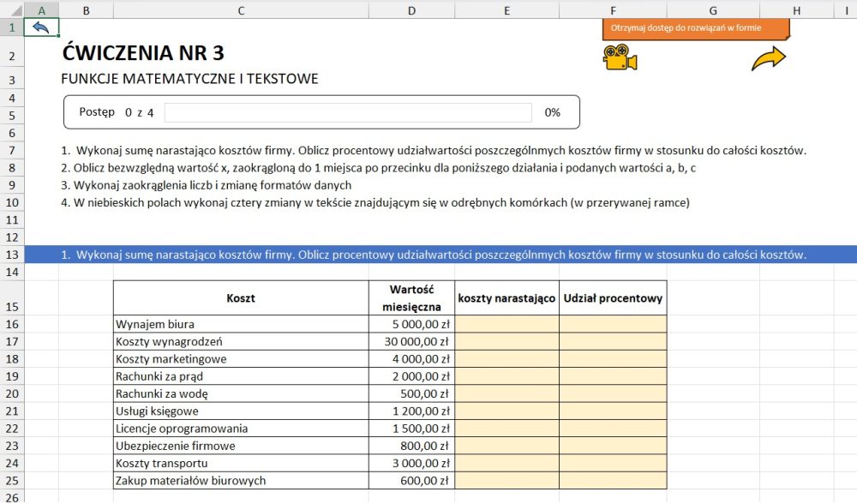Select the 'Ubezpieczenie firmowe' cell

[241, 446]
